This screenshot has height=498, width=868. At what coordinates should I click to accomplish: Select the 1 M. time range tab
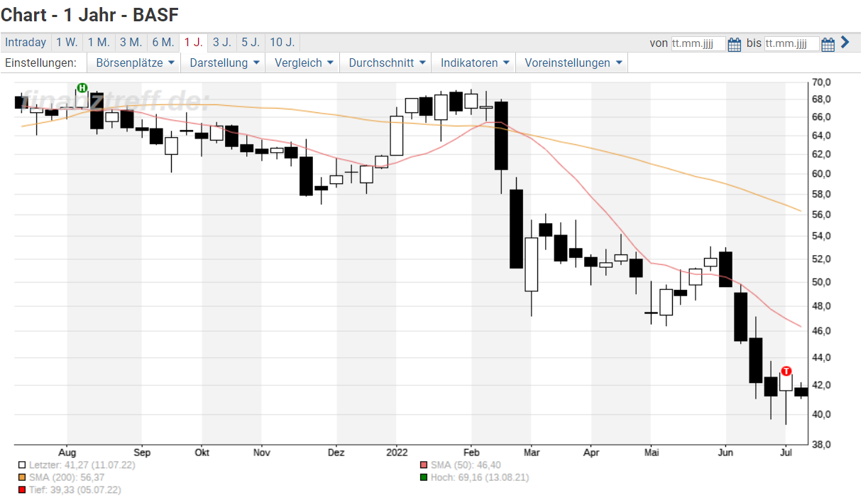coord(99,43)
